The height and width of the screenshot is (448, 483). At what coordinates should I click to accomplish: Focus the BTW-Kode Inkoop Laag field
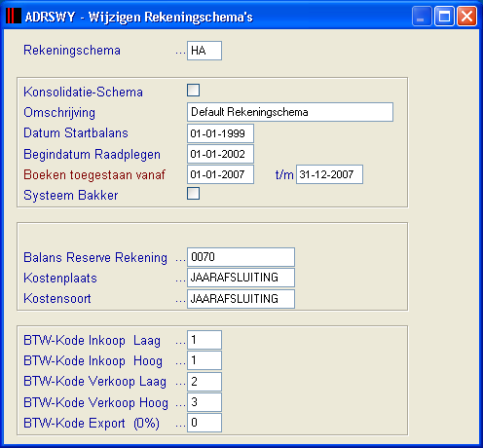click(204, 340)
